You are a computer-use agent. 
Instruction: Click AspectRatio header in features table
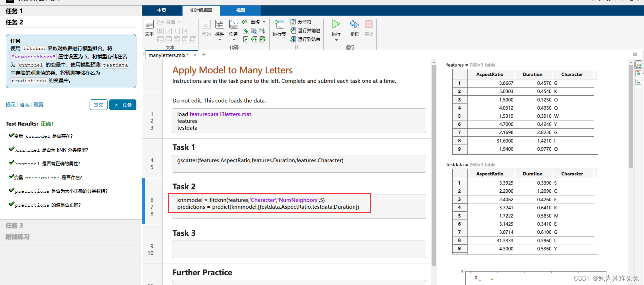point(490,74)
